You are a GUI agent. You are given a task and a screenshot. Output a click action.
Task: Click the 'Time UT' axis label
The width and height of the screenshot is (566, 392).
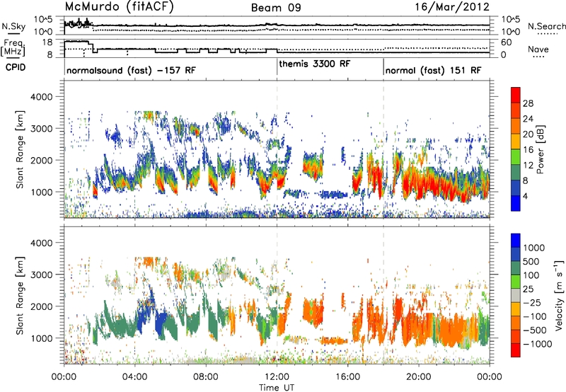[x=277, y=388]
